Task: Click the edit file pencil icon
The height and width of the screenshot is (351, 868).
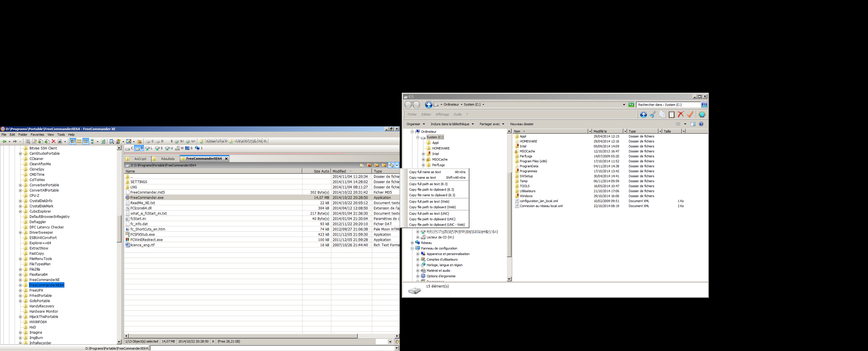Action: click(34, 142)
